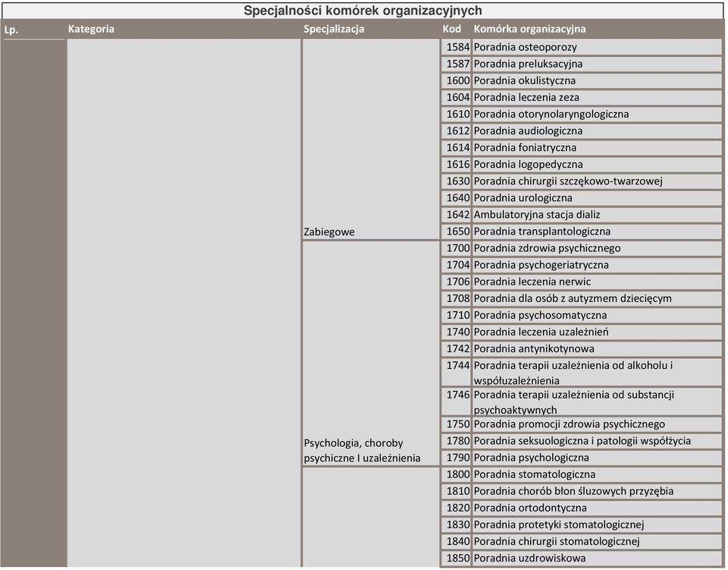Select code cell 1744
Image resolution: width=728 pixels, height=570 pixels.
tap(456, 372)
